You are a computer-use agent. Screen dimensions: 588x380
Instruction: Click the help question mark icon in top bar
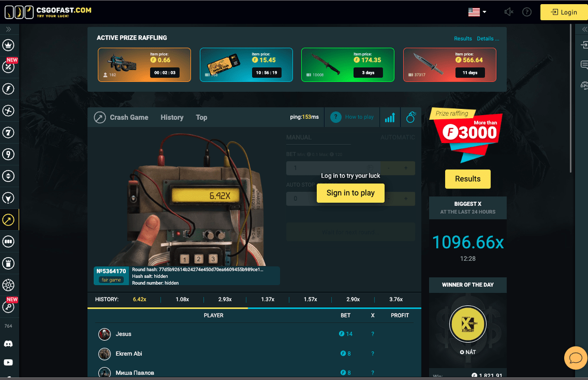(527, 12)
